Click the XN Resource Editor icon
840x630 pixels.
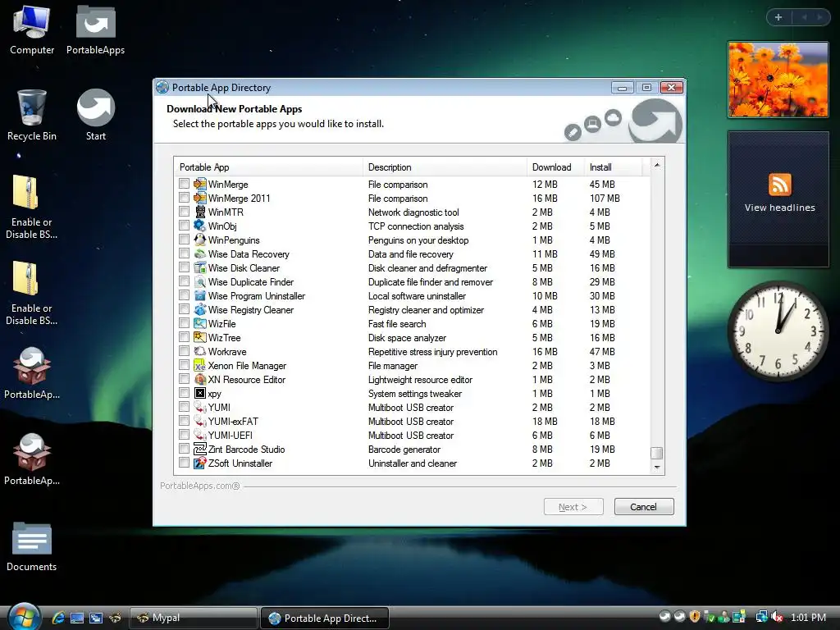[200, 379]
